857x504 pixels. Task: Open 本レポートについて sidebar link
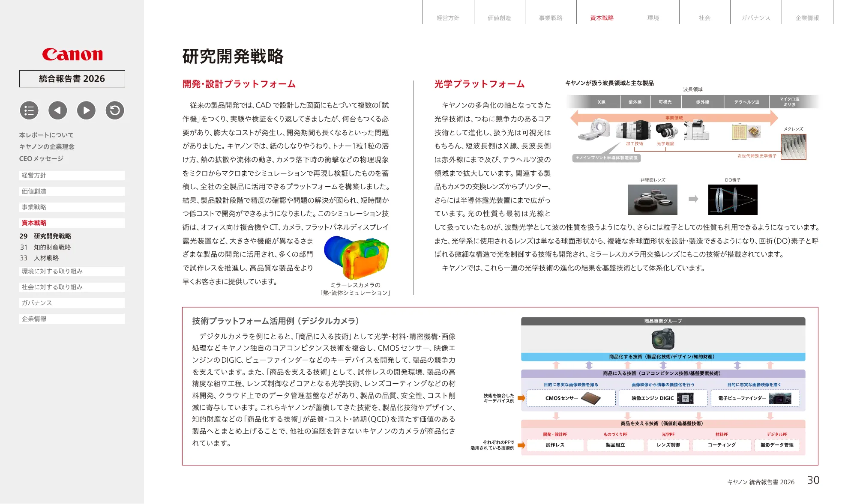point(46,135)
